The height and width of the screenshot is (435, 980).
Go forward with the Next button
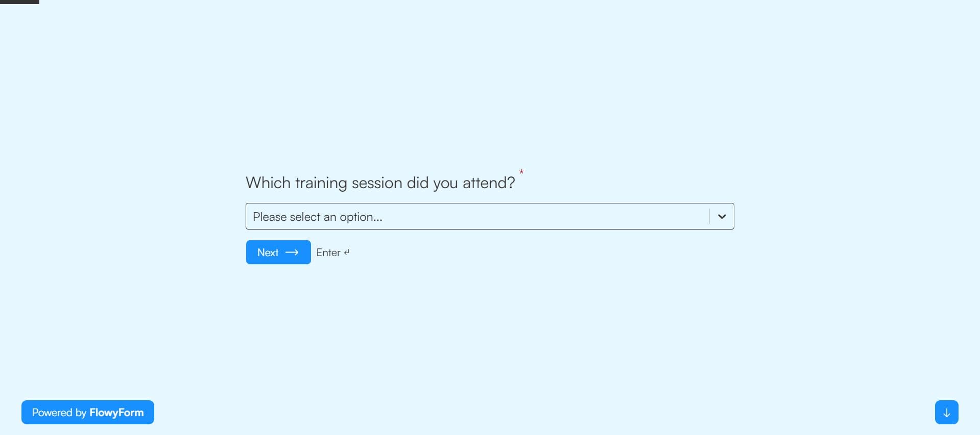point(278,252)
